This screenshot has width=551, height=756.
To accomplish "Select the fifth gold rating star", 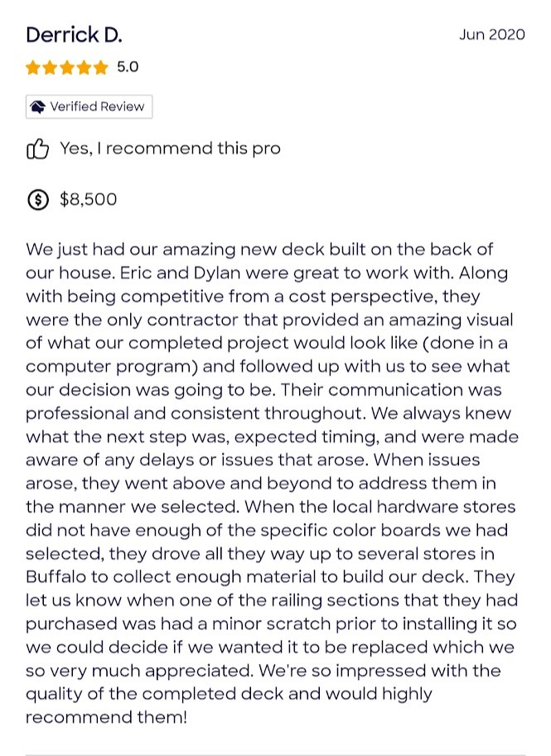I will 101,68.
